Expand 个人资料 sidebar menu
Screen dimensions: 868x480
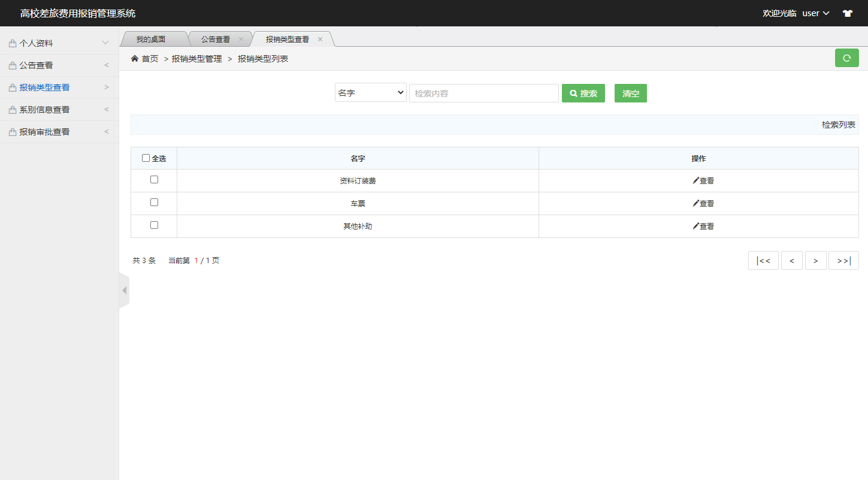pyautogui.click(x=59, y=43)
